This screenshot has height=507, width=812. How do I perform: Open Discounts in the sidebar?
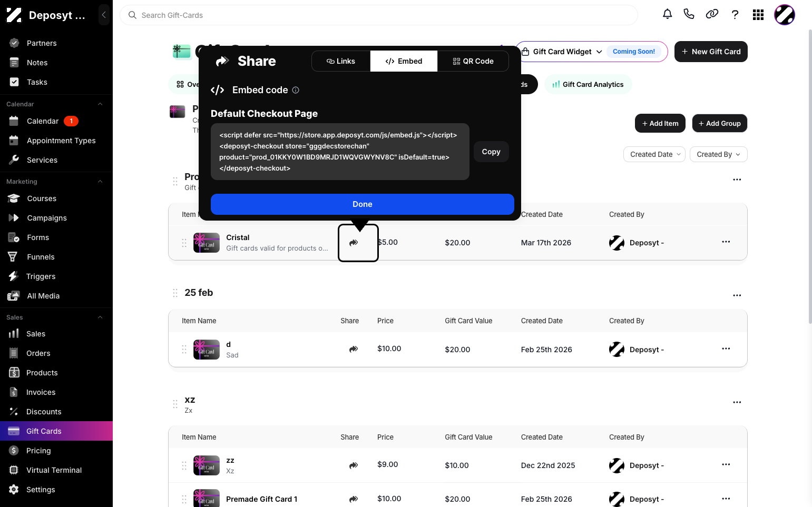pos(56,412)
